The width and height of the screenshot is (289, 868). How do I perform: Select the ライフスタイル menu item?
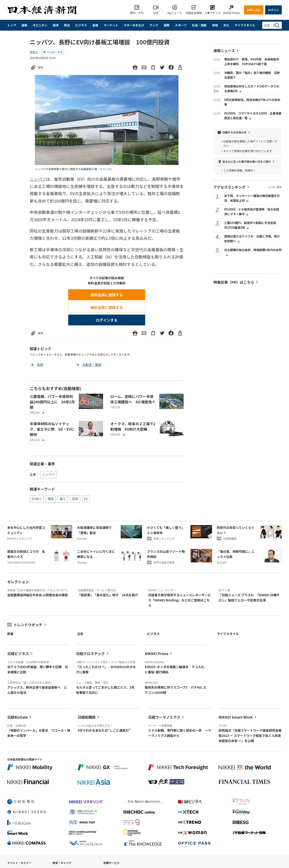tap(245, 25)
